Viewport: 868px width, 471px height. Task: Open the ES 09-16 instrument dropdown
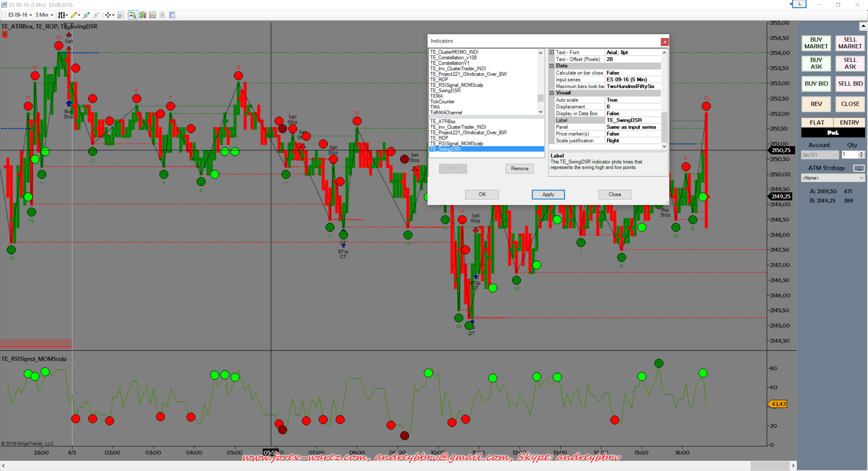point(20,15)
